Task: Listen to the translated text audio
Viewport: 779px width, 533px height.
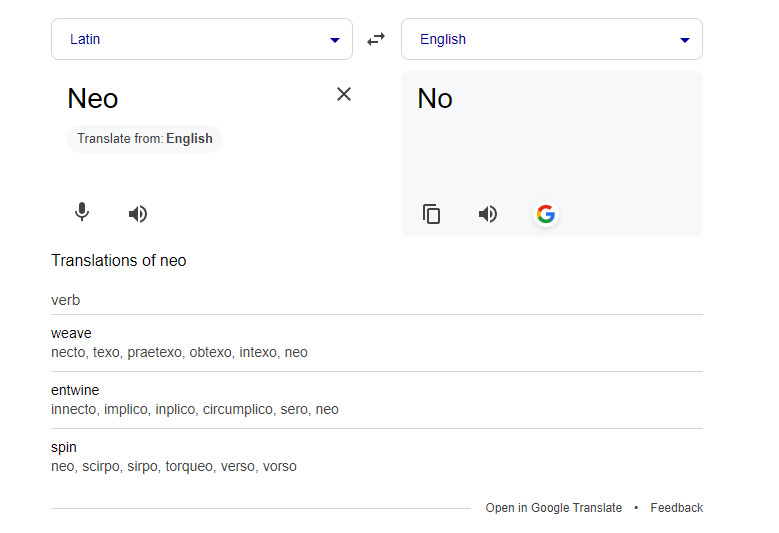Action: pyautogui.click(x=488, y=214)
